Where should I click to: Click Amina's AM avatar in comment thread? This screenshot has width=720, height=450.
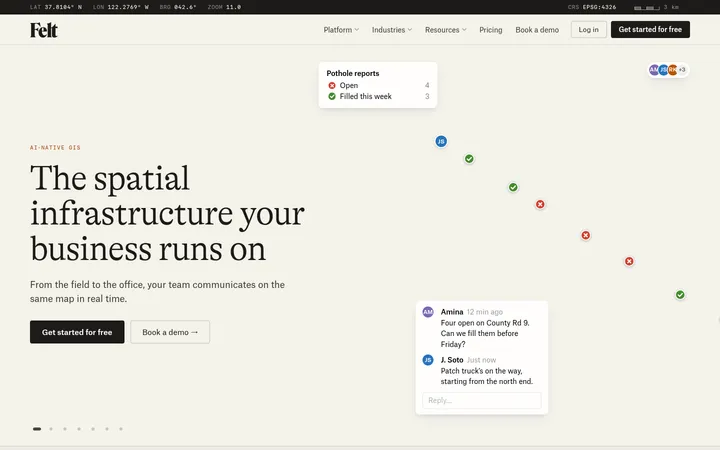(x=428, y=312)
